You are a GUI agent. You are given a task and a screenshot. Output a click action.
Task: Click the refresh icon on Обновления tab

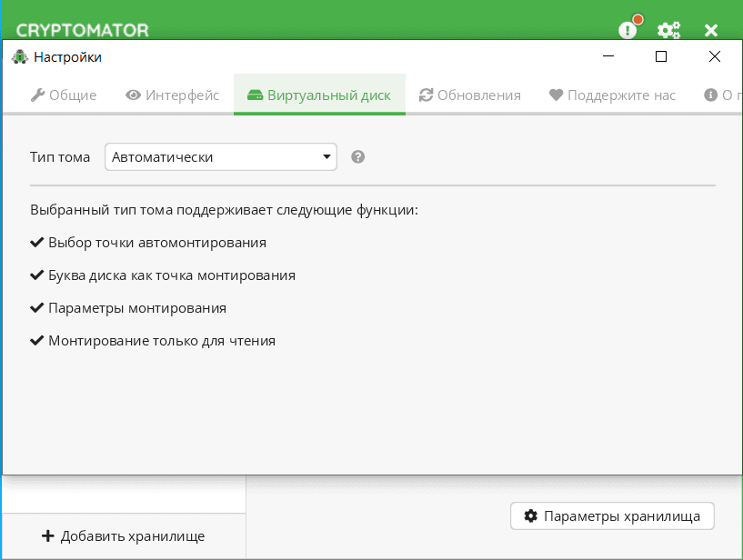point(426,95)
